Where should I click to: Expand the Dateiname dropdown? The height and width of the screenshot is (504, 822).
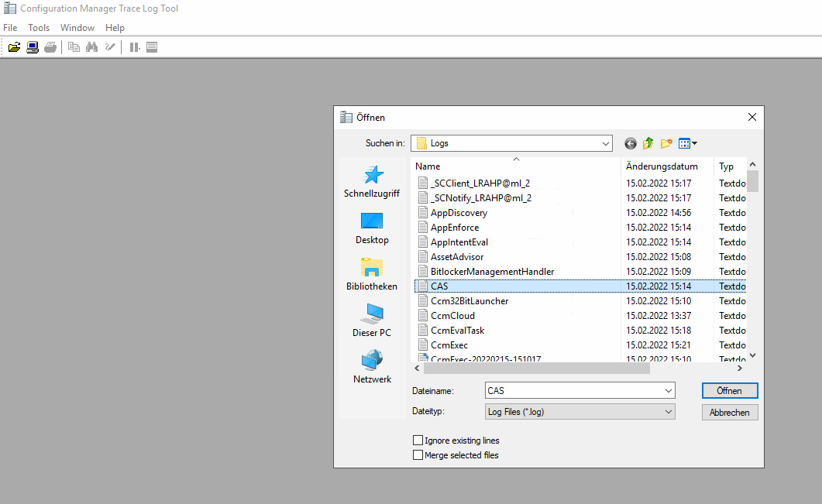pyautogui.click(x=669, y=391)
